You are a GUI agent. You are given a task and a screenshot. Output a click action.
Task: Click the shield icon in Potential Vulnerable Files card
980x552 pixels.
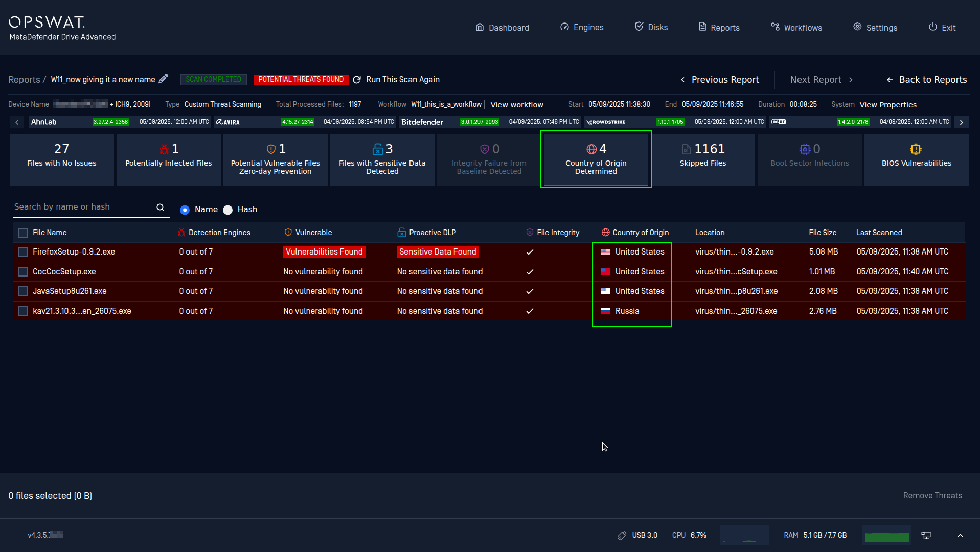(x=271, y=149)
